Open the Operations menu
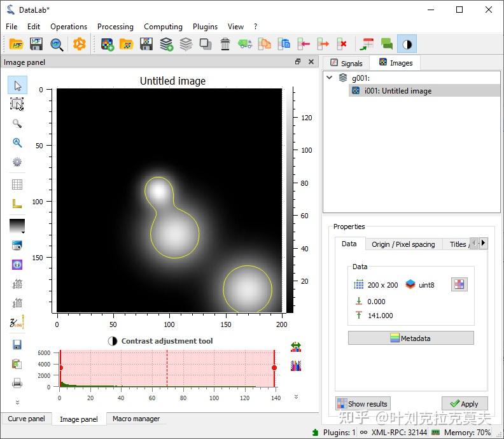The height and width of the screenshot is (439, 504). (69, 27)
